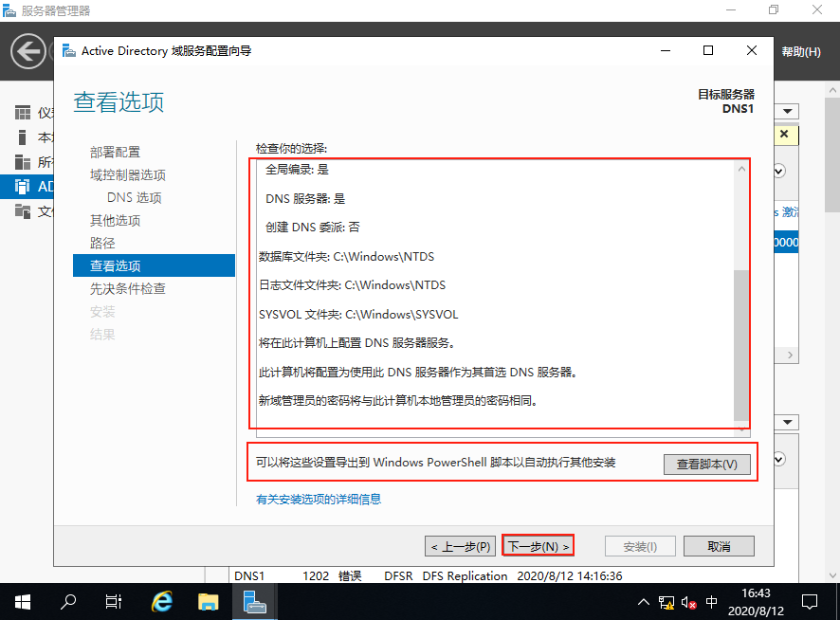Viewport: 840px width, 620px height.
Task: Click the network status tray icon
Action: (666, 602)
